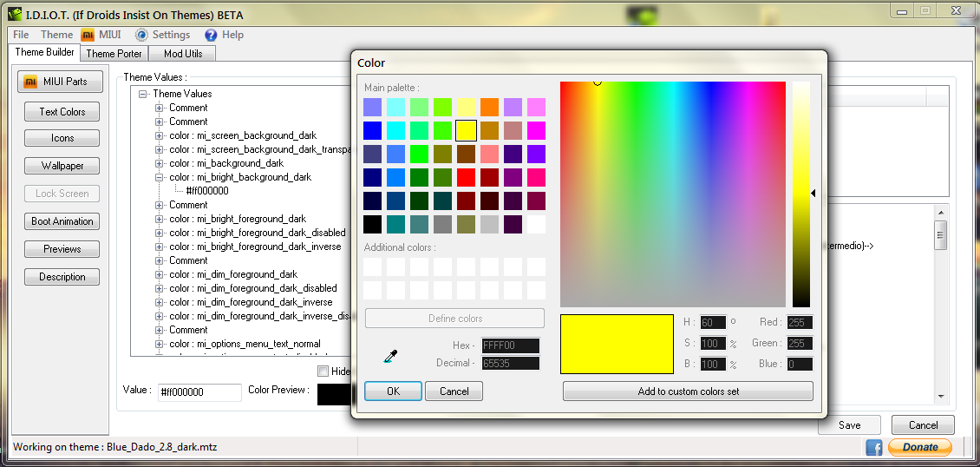Collapse the mi_bright_background_dark node

[159, 177]
